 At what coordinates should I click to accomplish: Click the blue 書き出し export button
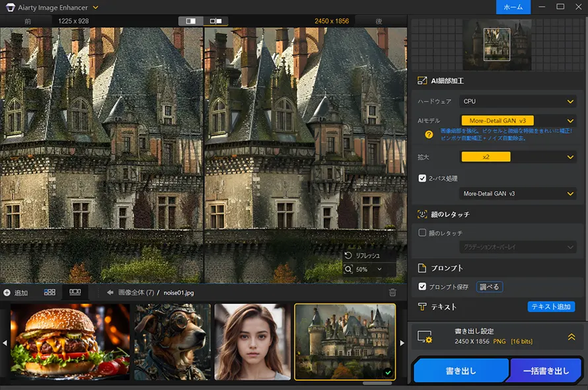pyautogui.click(x=460, y=371)
